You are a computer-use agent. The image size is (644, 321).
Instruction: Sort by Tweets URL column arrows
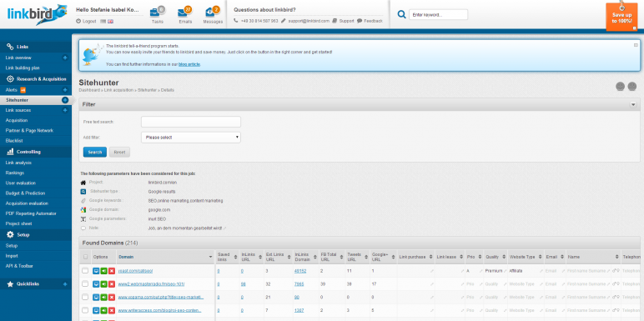366,257
